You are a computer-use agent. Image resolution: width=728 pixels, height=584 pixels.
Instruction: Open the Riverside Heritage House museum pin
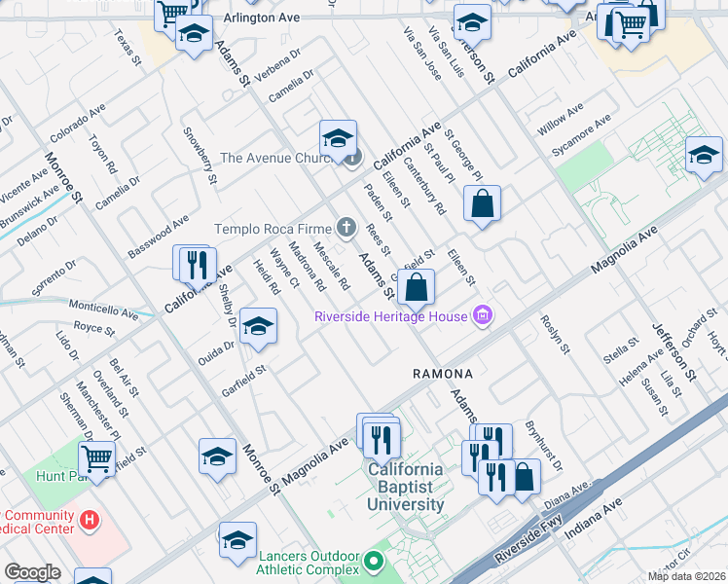(483, 316)
